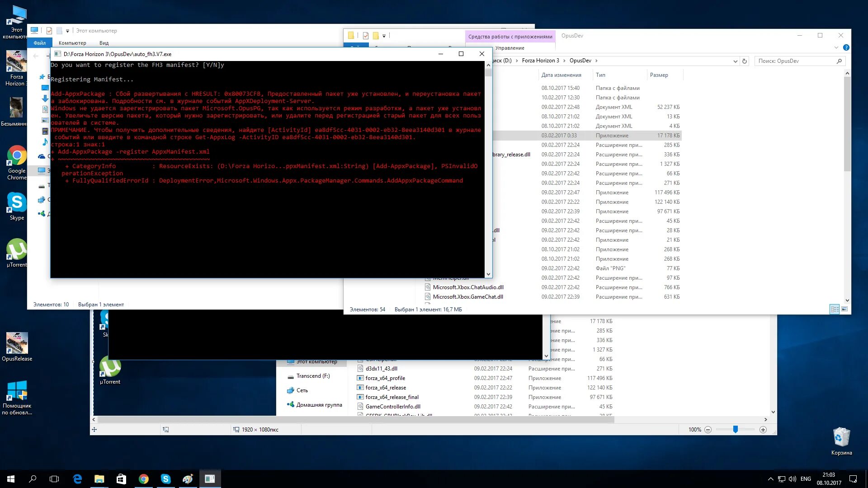
Task: Switch to details list view toggle
Action: [x=835, y=309]
